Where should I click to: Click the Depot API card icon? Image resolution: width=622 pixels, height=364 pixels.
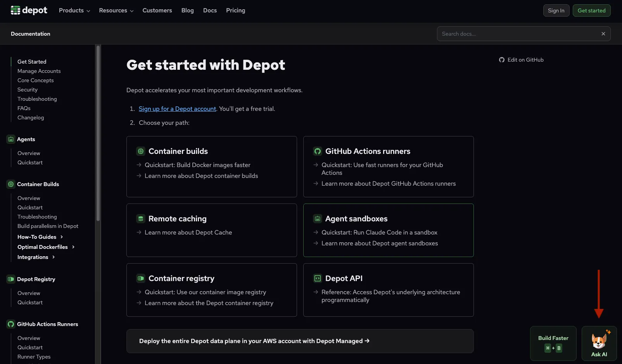pyautogui.click(x=317, y=278)
